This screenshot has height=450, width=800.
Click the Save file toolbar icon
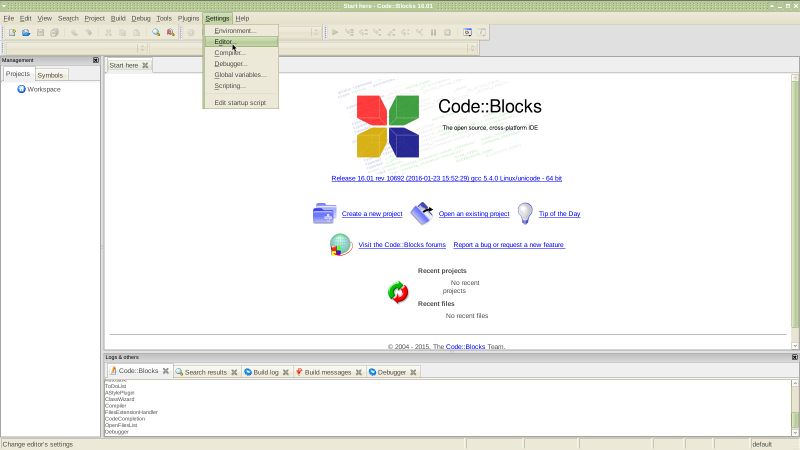point(40,32)
